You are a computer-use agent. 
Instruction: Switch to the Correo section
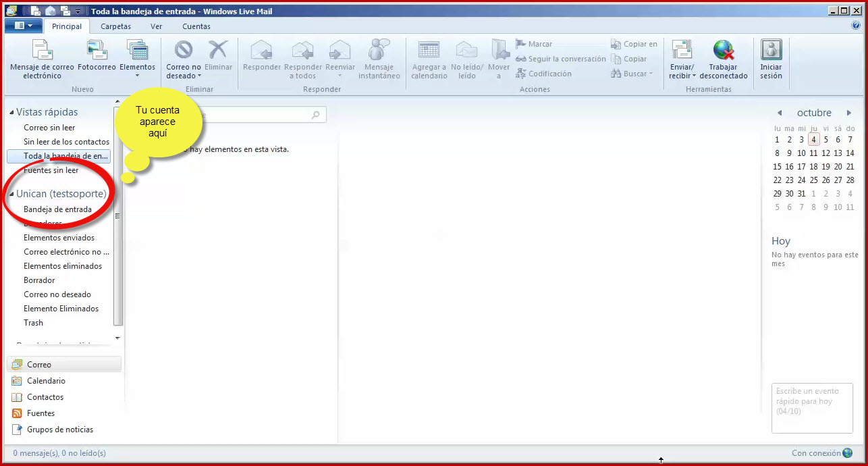65,365
